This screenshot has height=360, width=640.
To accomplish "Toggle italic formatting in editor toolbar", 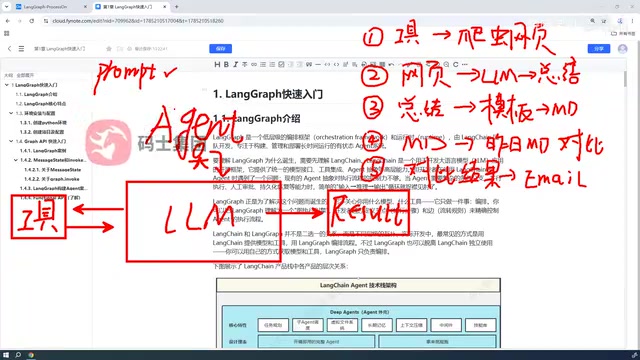I will tap(236, 64).
